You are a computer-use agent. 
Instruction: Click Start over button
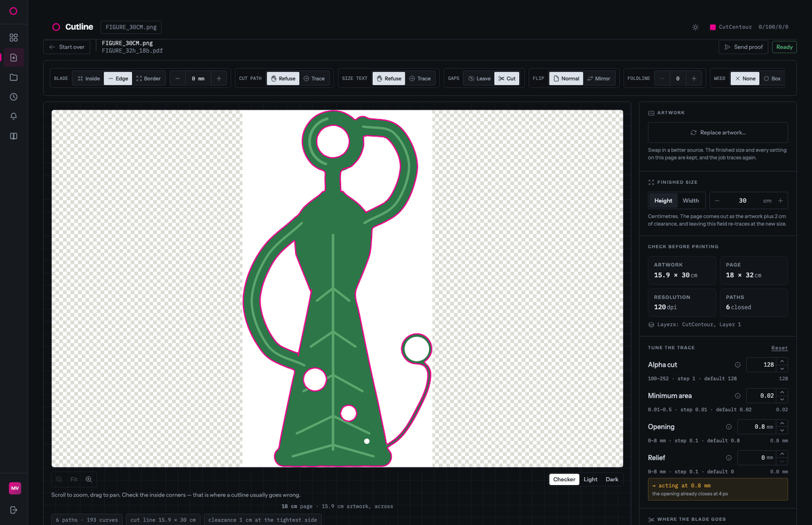point(66,47)
